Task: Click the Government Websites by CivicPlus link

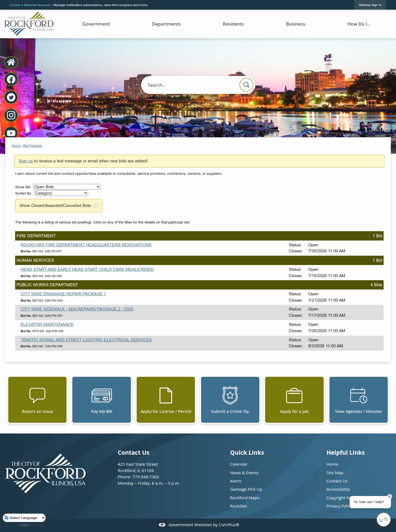Action: tap(204, 525)
